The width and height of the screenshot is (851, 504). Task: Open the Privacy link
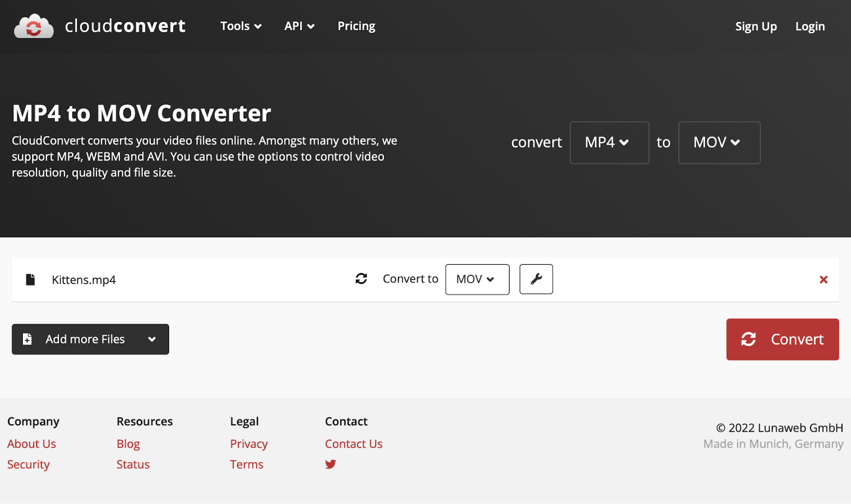click(x=249, y=443)
